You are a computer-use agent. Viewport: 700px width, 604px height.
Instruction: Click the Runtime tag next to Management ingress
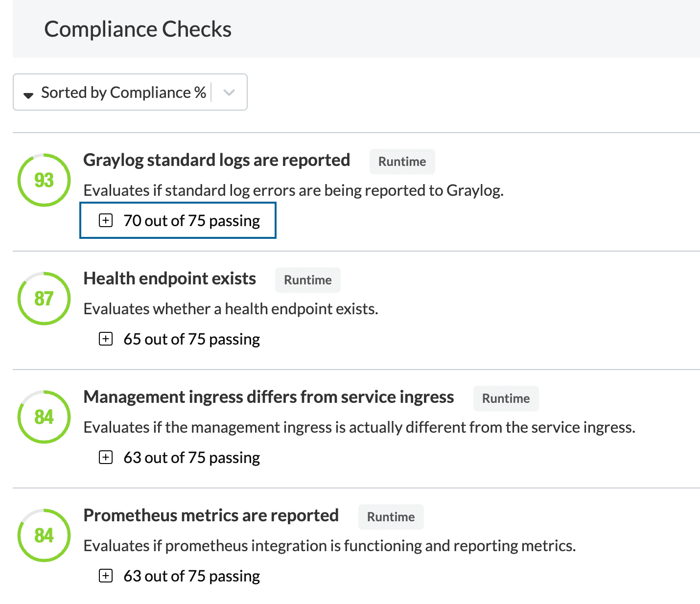pyautogui.click(x=506, y=398)
